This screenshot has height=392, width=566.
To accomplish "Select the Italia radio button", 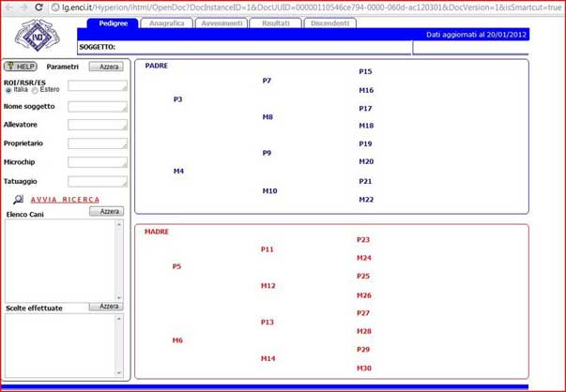I will pyautogui.click(x=8, y=91).
